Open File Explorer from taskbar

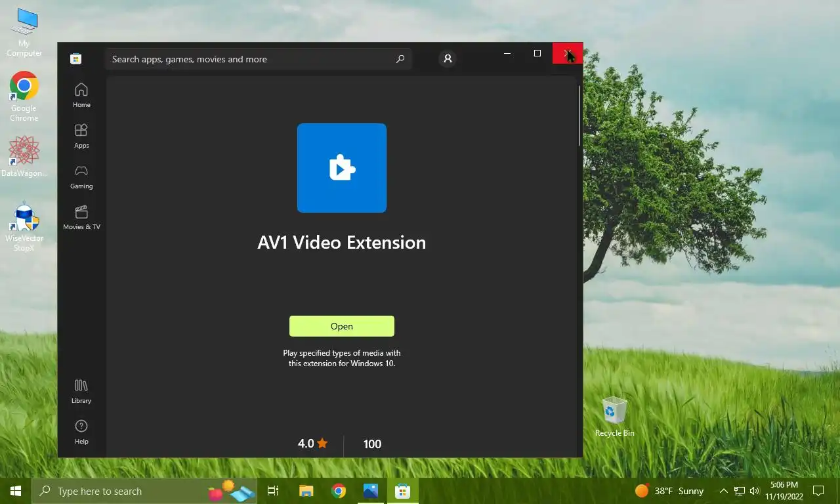click(306, 491)
